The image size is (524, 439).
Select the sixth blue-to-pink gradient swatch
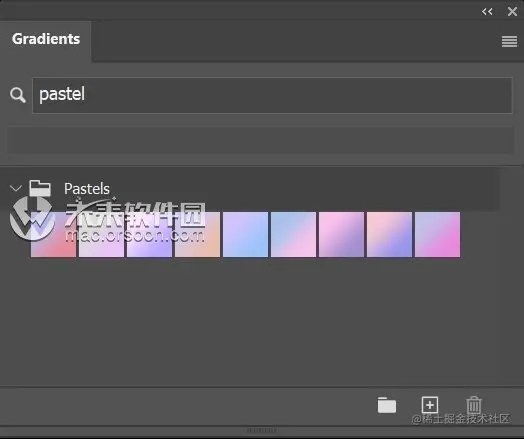pyautogui.click(x=293, y=235)
